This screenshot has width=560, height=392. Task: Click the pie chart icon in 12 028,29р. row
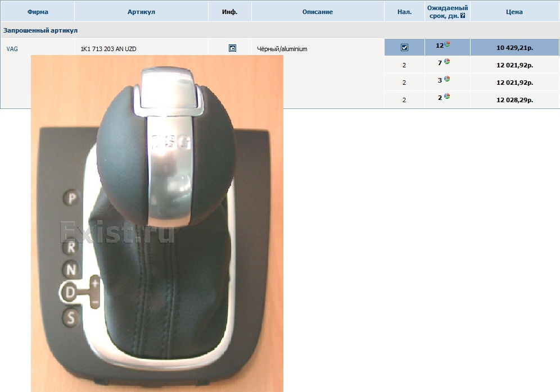coord(447,97)
